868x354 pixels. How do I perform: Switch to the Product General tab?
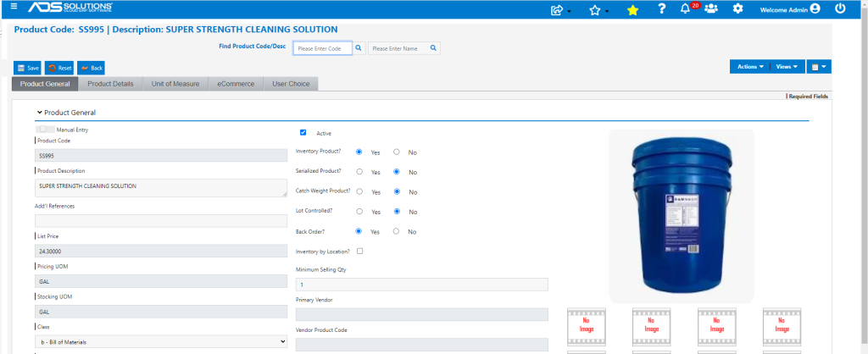(x=45, y=84)
